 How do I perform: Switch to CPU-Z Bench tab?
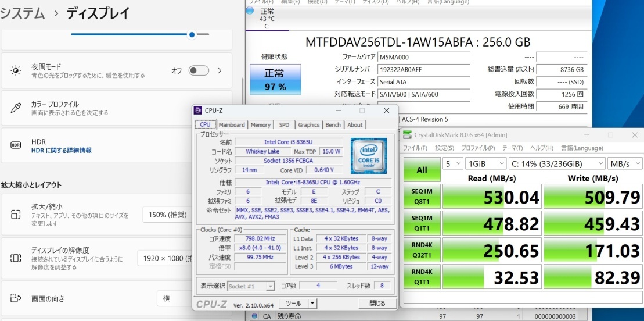pyautogui.click(x=333, y=124)
